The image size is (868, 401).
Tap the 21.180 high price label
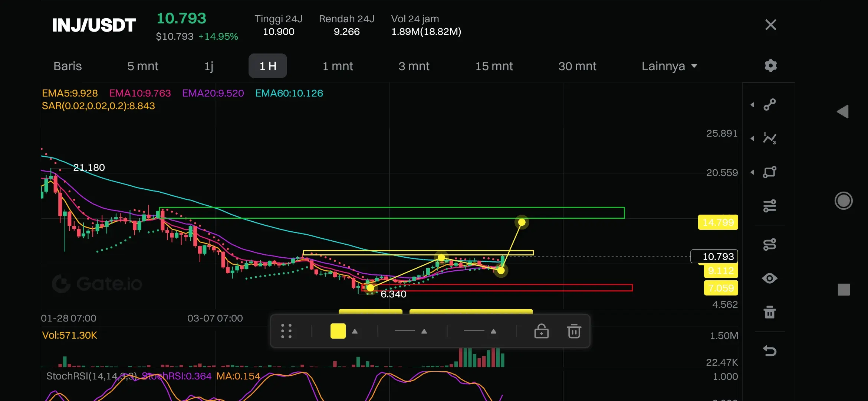pyautogui.click(x=89, y=167)
